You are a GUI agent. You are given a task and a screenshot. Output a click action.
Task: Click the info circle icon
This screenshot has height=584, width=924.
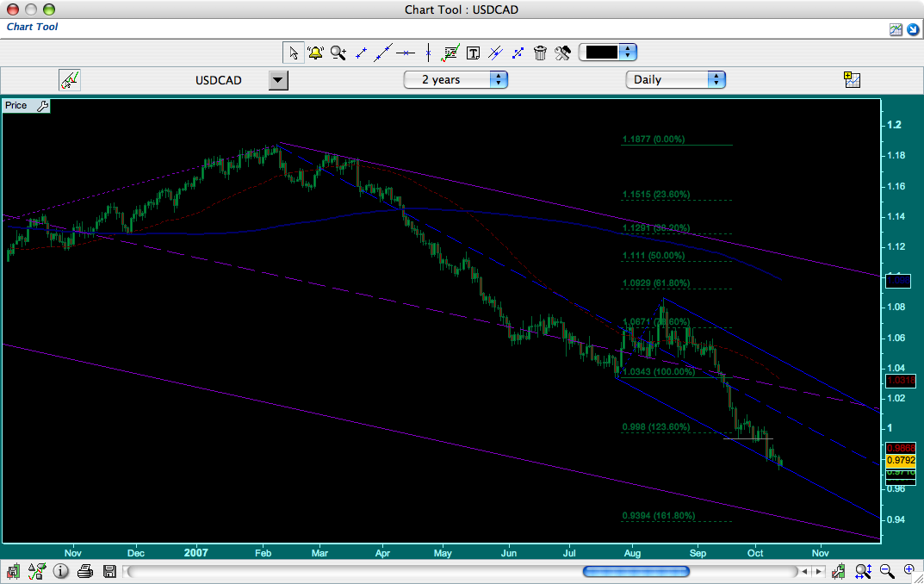61,571
